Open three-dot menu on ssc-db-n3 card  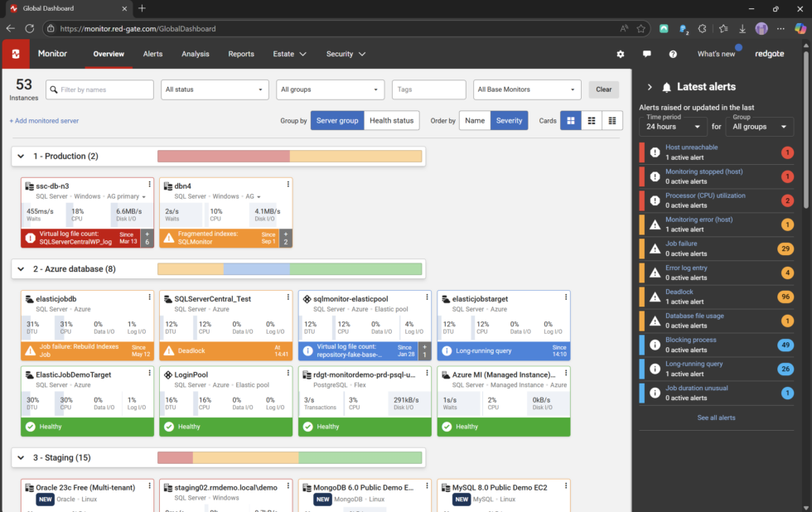click(x=149, y=184)
